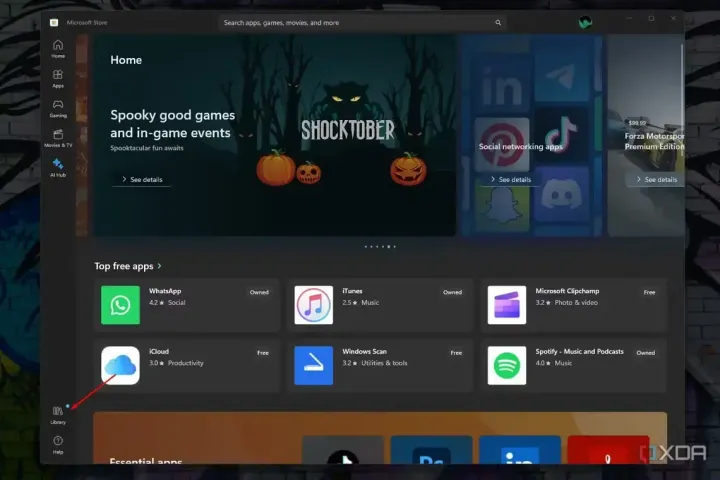Click See details for Social networking apps
The image size is (720, 480).
tap(509, 180)
